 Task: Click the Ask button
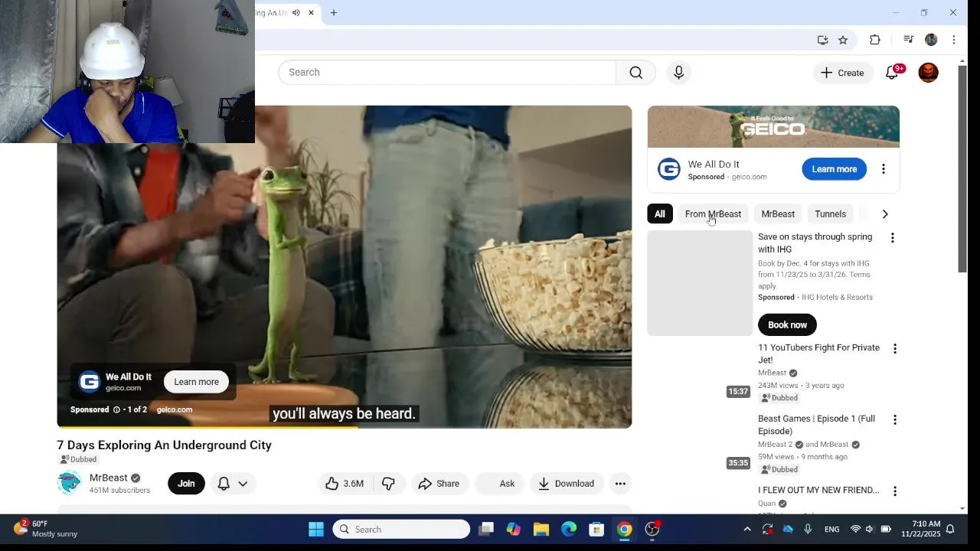pos(500,484)
